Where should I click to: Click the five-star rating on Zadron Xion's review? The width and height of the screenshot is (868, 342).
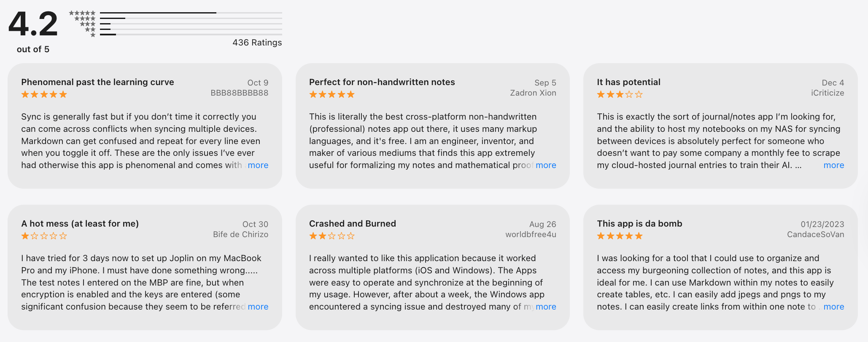coord(332,94)
